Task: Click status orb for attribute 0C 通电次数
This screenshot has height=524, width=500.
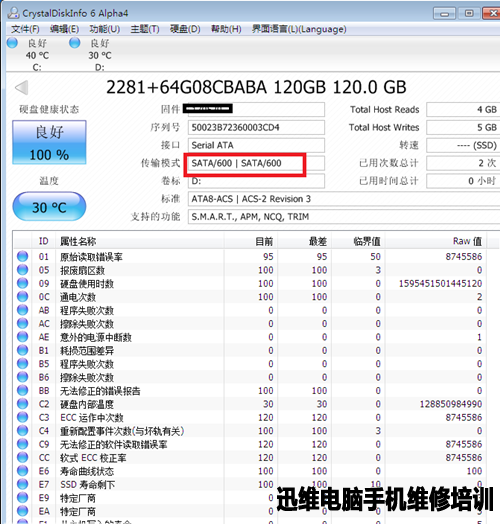Action: click(x=23, y=296)
